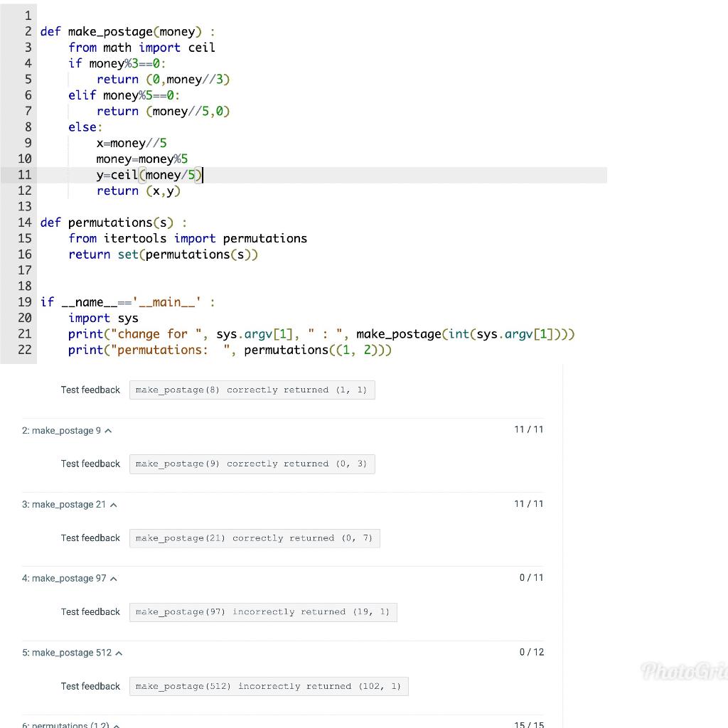Select the make_postage(9) correct feedback box
Viewport: 728px width, 728px height.
point(252,464)
